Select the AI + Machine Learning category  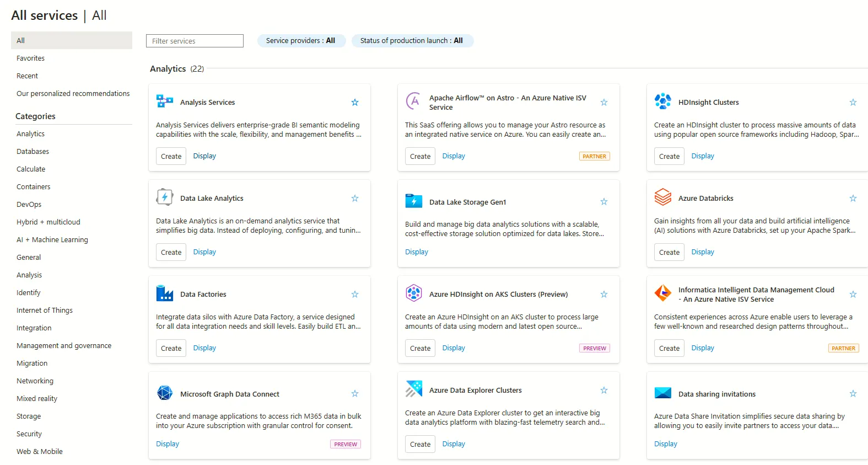pyautogui.click(x=52, y=239)
